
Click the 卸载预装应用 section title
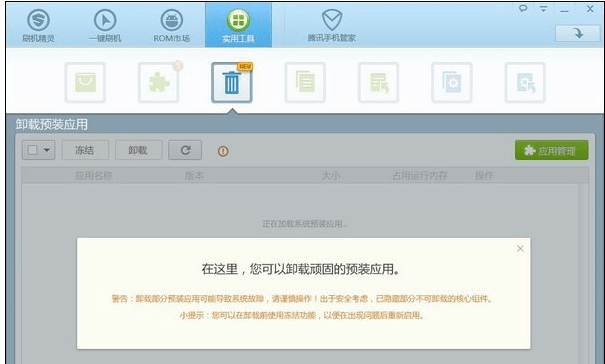point(52,124)
